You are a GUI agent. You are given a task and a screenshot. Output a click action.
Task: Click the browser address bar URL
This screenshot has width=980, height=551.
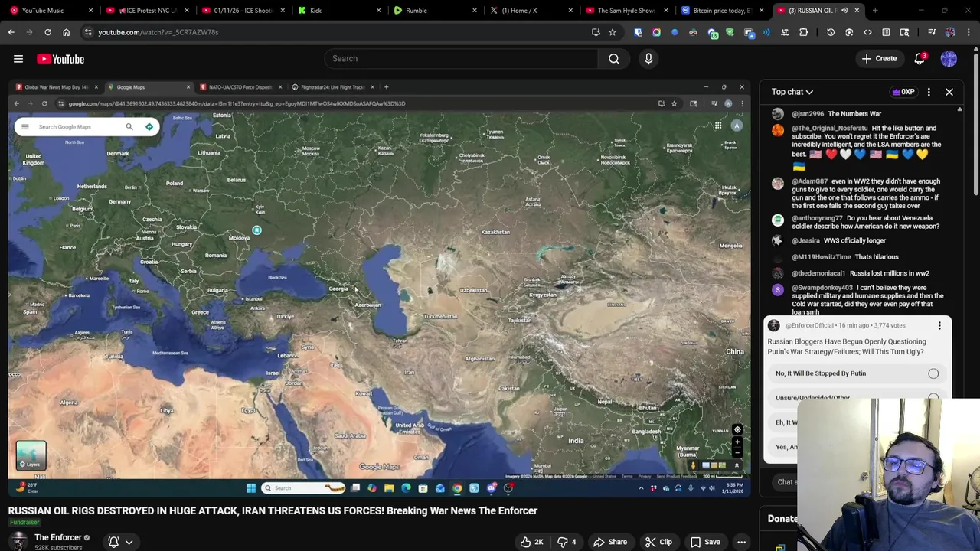pyautogui.click(x=158, y=32)
